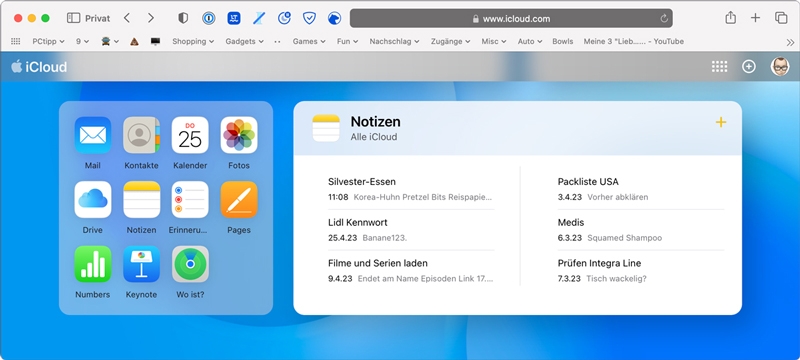Click the iCloud logo
The width and height of the screenshot is (800, 360).
39,67
